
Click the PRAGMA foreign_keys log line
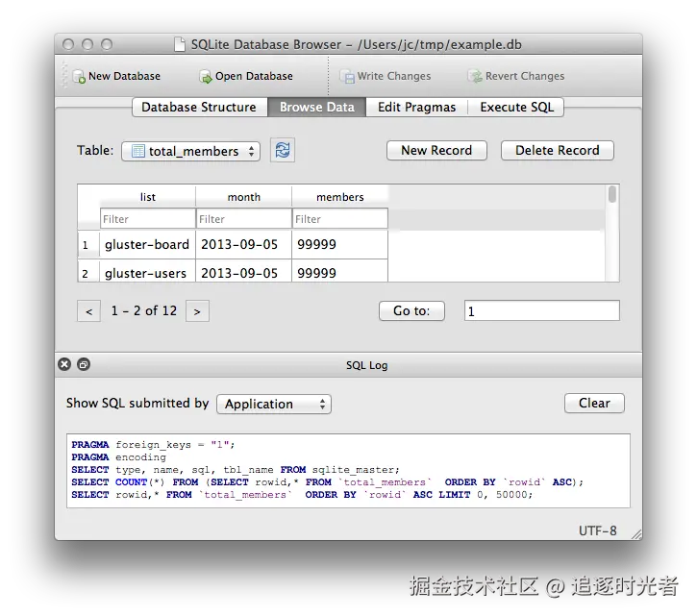pos(153,444)
